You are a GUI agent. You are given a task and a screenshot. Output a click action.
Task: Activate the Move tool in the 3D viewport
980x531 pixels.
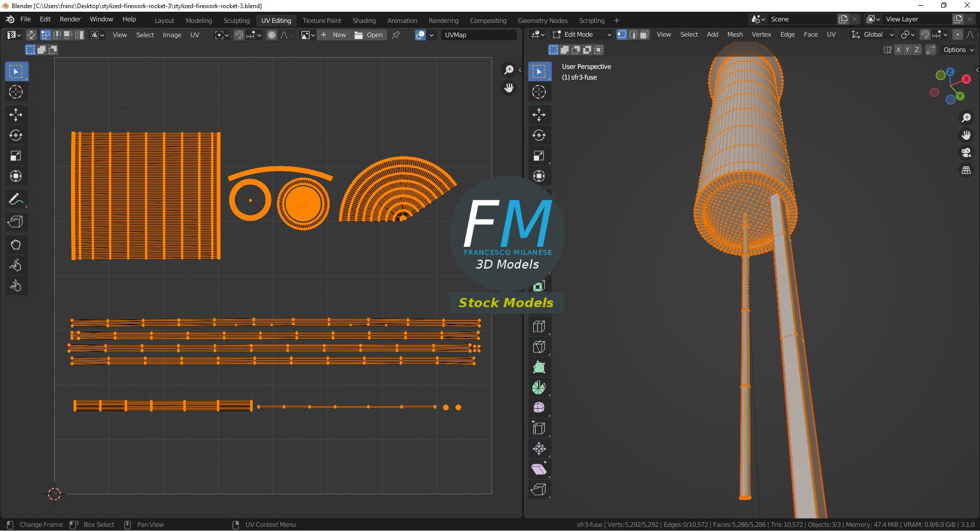point(539,115)
